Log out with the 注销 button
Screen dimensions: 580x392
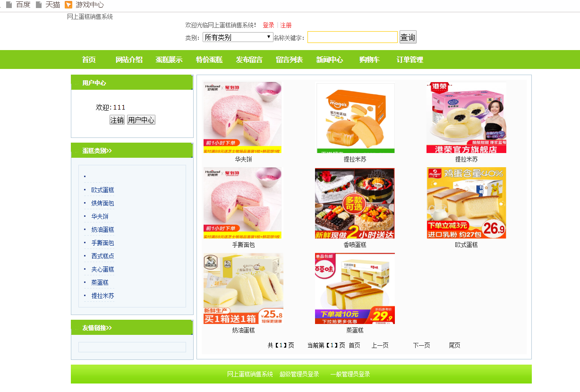(x=117, y=120)
